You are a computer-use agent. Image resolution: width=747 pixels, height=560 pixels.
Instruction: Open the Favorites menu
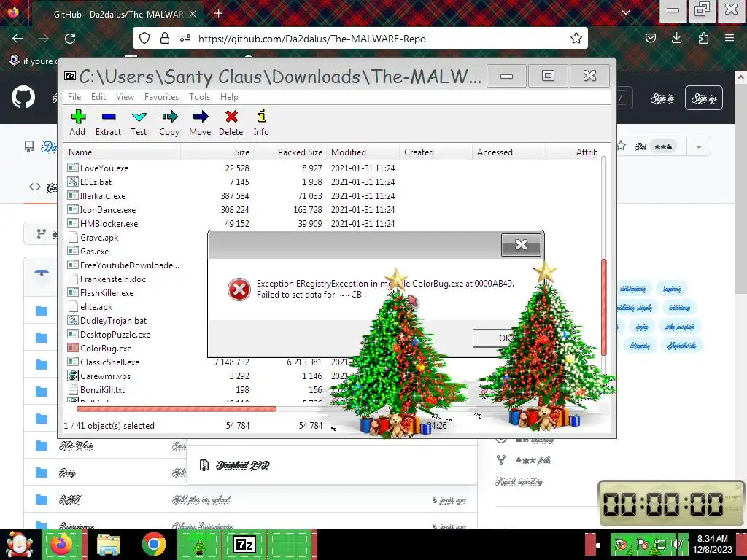pyautogui.click(x=161, y=97)
